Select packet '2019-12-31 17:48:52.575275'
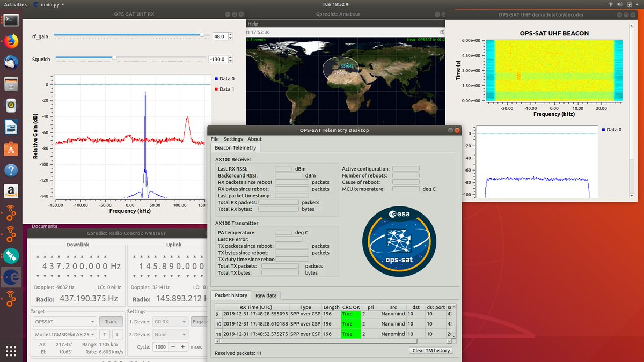Image resolution: width=644 pixels, height=362 pixels. [255, 334]
